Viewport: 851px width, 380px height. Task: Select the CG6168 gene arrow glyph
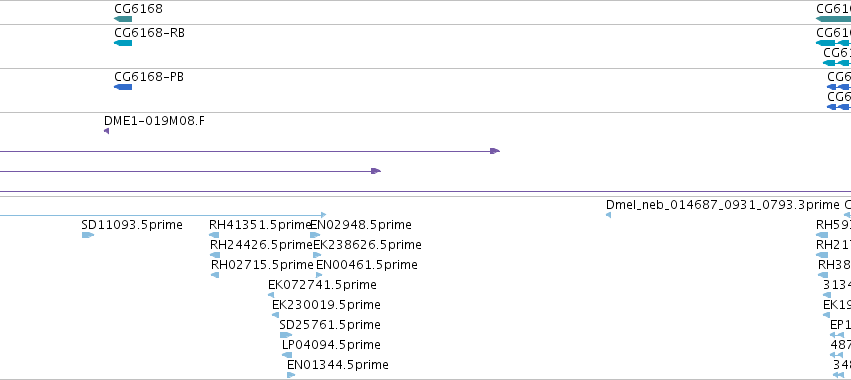[x=123, y=19]
